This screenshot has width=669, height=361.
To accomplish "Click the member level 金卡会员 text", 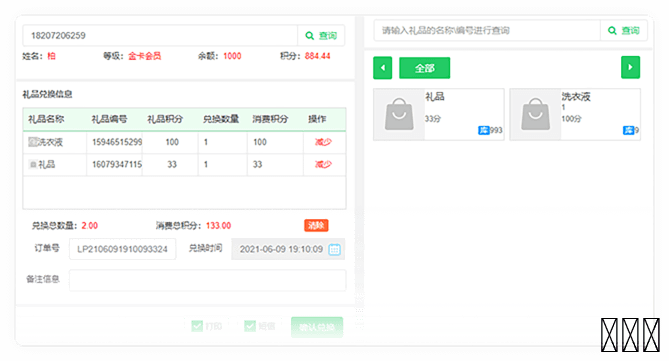I will [145, 56].
